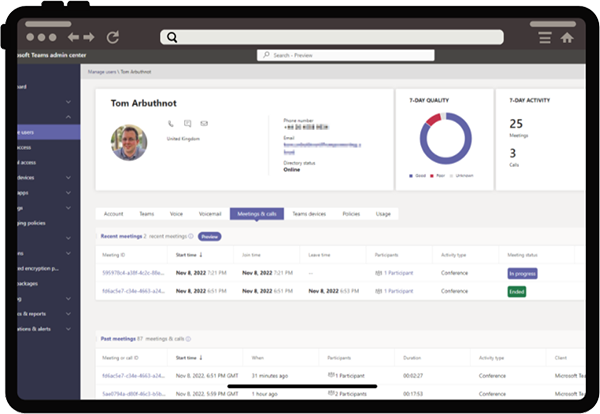Screen dimensions: 600x414
Task: Call Tom Arbuthnot via phone icon
Action: pyautogui.click(x=171, y=124)
